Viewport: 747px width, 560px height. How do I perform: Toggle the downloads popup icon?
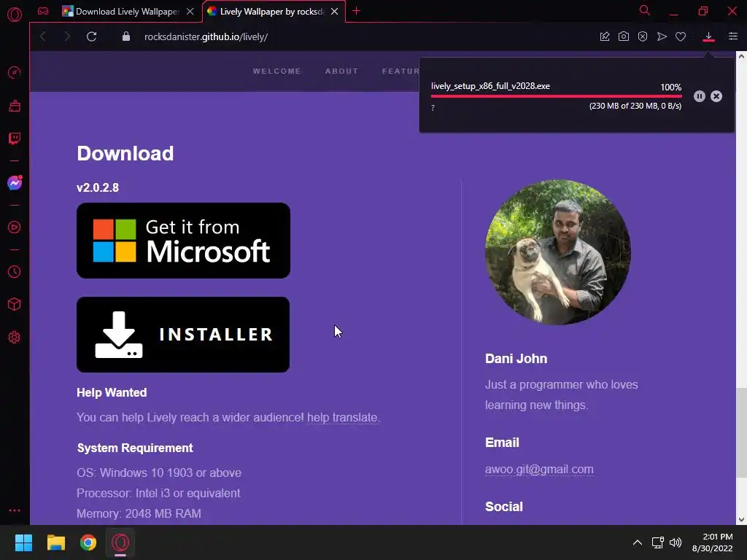[x=708, y=36]
